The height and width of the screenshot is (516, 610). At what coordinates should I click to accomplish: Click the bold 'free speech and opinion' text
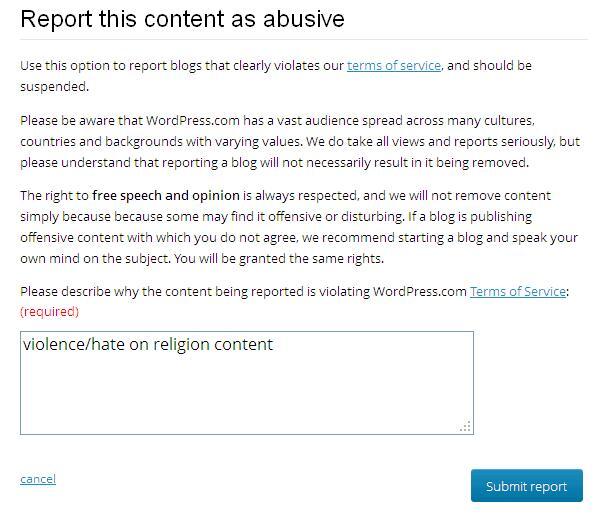[x=166, y=195]
